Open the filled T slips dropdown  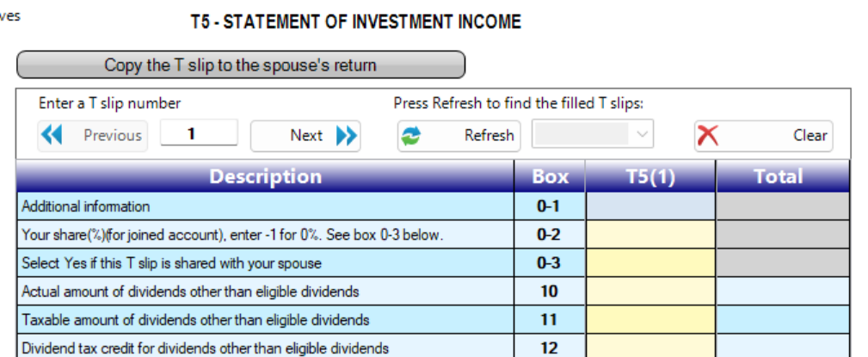tap(593, 134)
